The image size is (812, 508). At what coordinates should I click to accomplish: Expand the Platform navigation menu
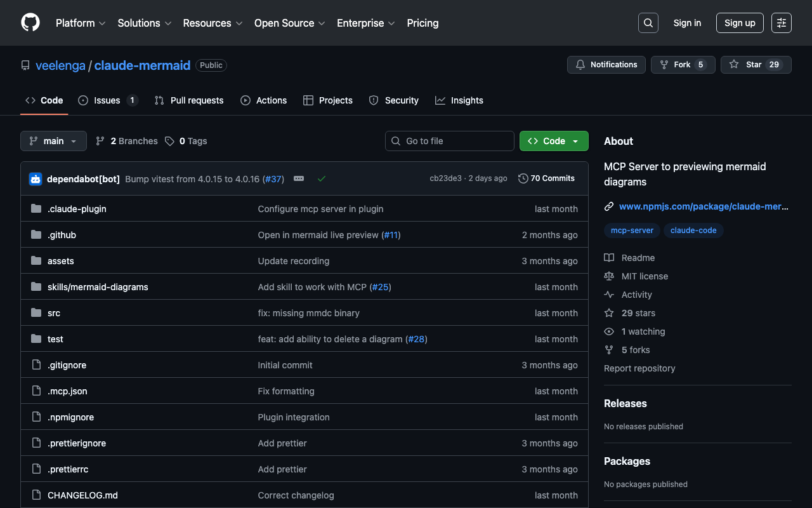81,23
